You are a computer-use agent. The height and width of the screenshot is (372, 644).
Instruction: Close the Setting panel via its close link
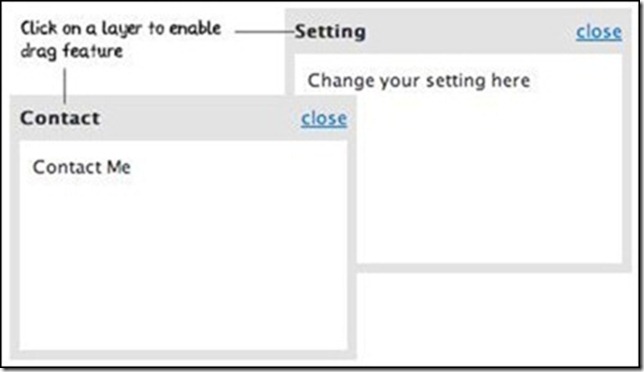tap(598, 32)
